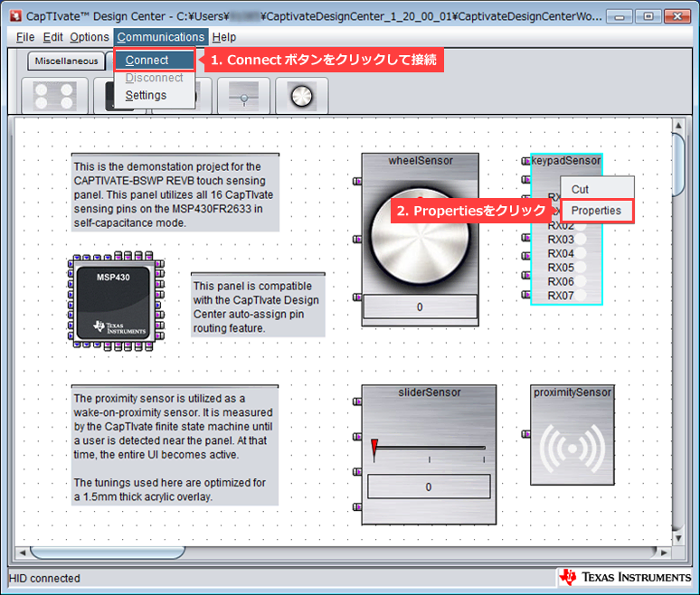Click the middle pin connector on wheelSensor
Screen dimensions: 700x595
tap(357, 240)
